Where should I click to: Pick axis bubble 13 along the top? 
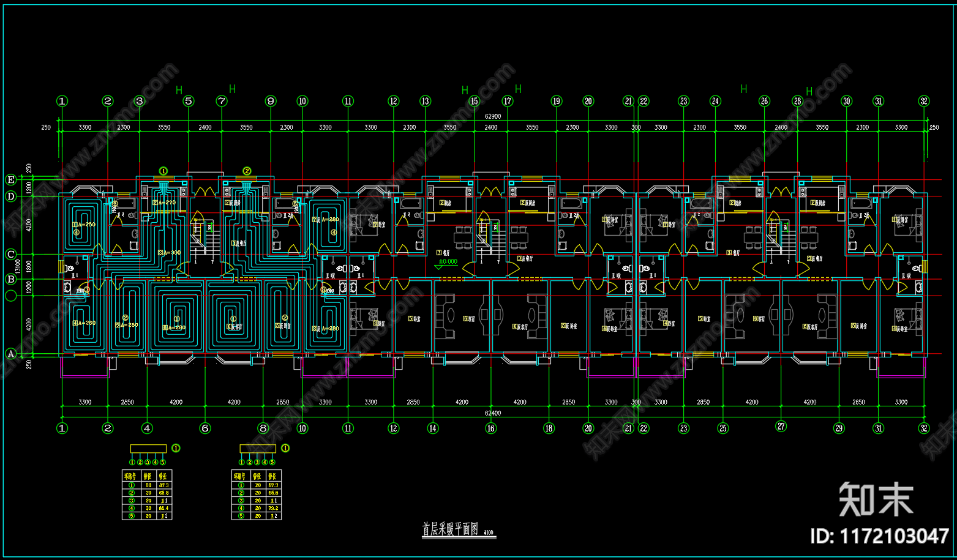click(425, 101)
